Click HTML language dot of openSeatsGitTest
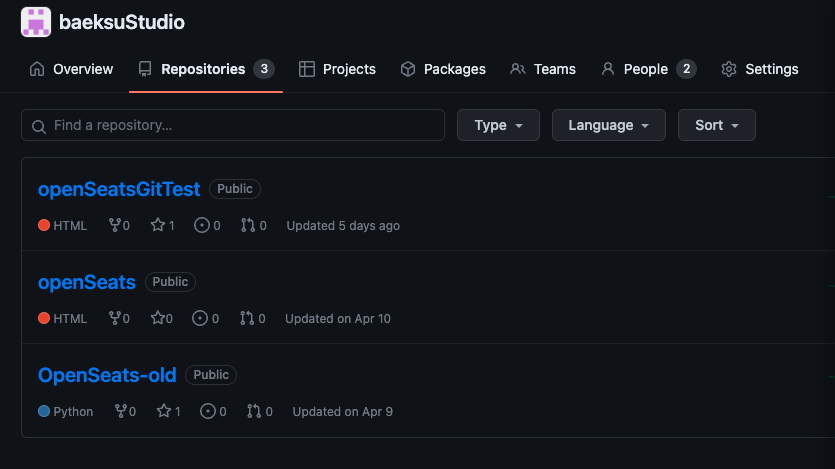 point(44,225)
